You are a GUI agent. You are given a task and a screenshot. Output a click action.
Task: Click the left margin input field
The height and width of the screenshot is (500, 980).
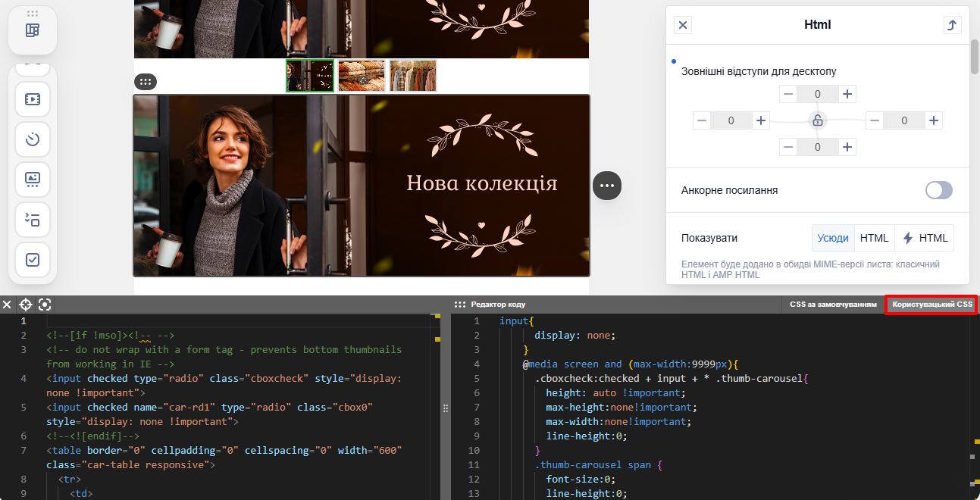pyautogui.click(x=731, y=120)
